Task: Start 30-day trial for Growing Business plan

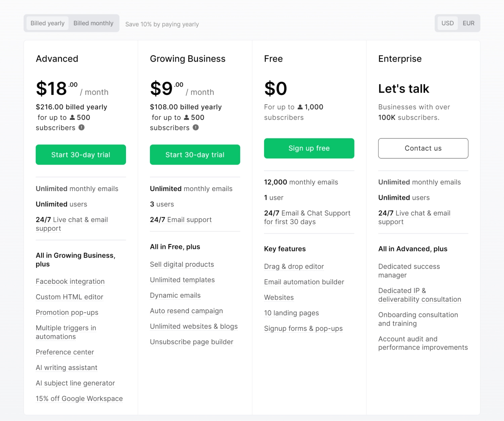Action: (195, 155)
